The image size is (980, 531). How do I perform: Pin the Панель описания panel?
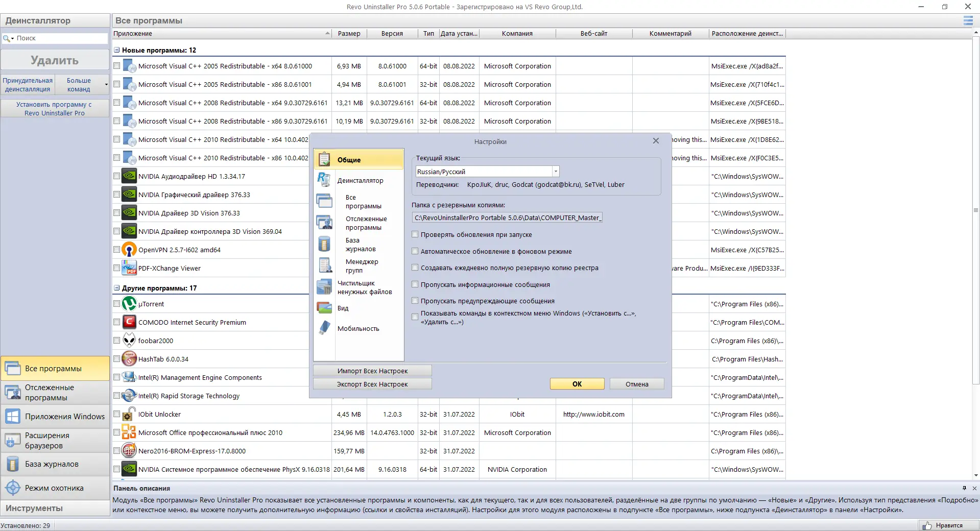tap(964, 488)
